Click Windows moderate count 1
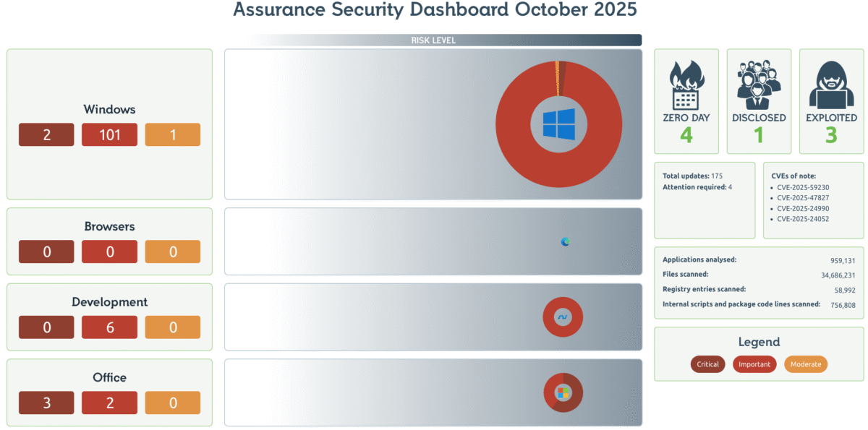The image size is (868, 430). [173, 134]
